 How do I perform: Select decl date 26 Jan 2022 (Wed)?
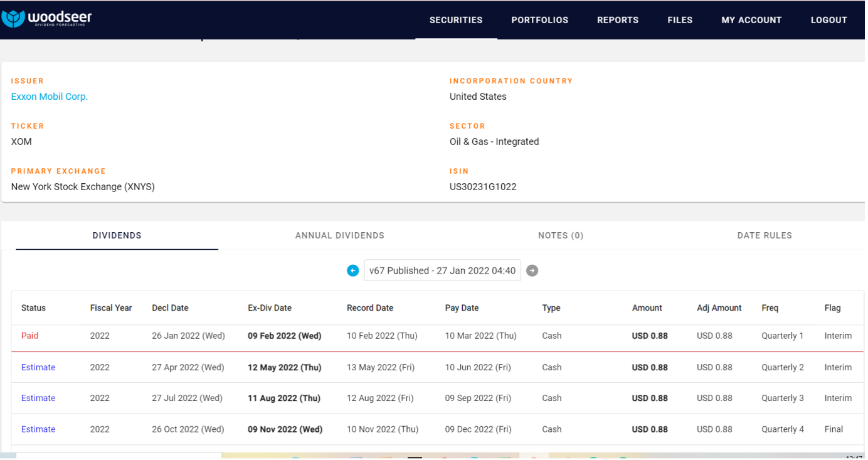point(188,336)
